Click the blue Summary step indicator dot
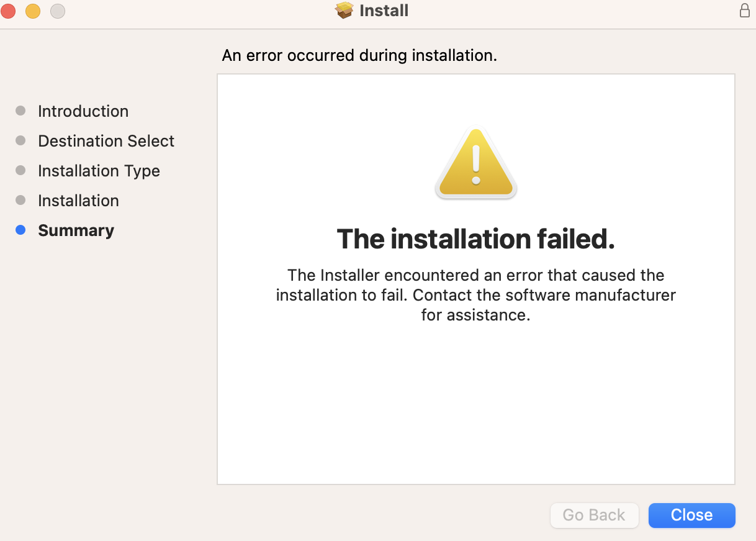Image resolution: width=756 pixels, height=541 pixels. tap(20, 230)
